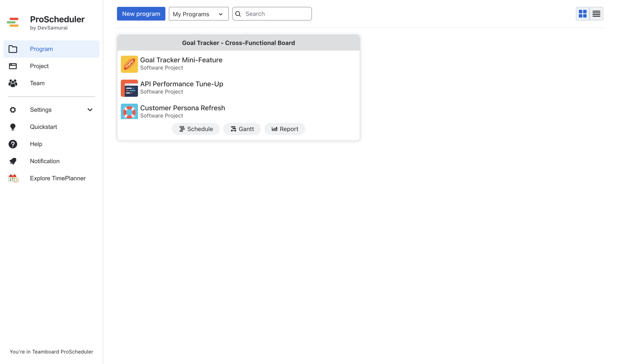Viewport: 617px width, 364px height.
Task: Switch to grid view layout
Action: [x=582, y=14]
